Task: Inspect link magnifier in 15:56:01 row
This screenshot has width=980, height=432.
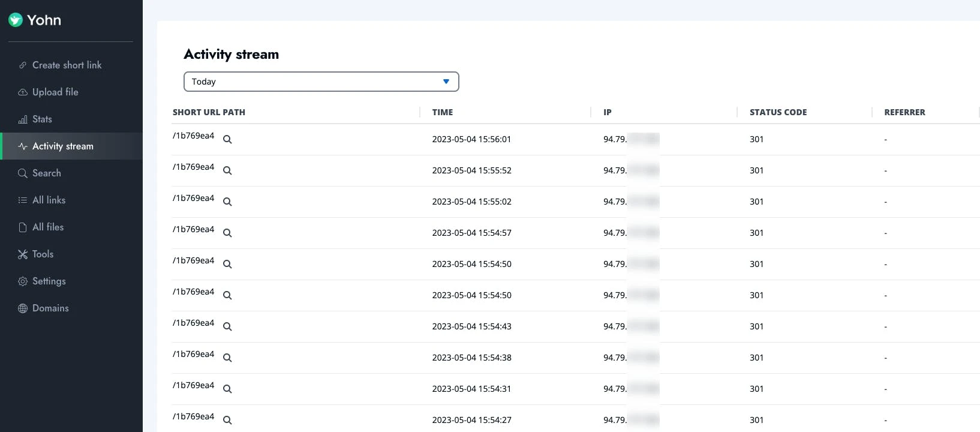Action: point(227,139)
